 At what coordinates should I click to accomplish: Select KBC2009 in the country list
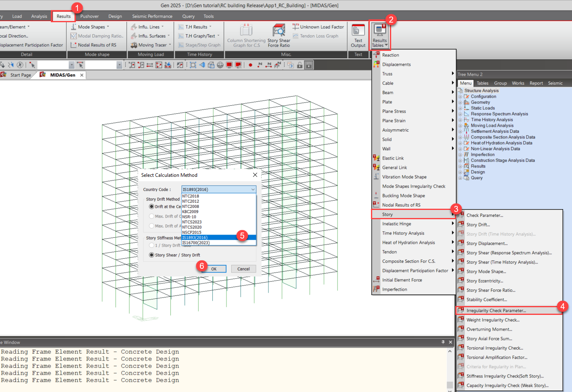pyautogui.click(x=219, y=212)
